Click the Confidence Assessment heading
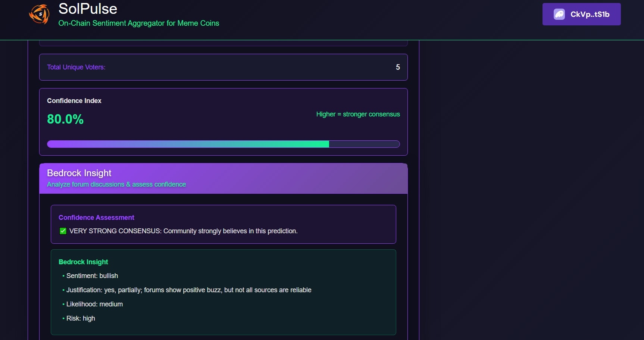Viewport: 644px width, 340px height. tap(96, 218)
